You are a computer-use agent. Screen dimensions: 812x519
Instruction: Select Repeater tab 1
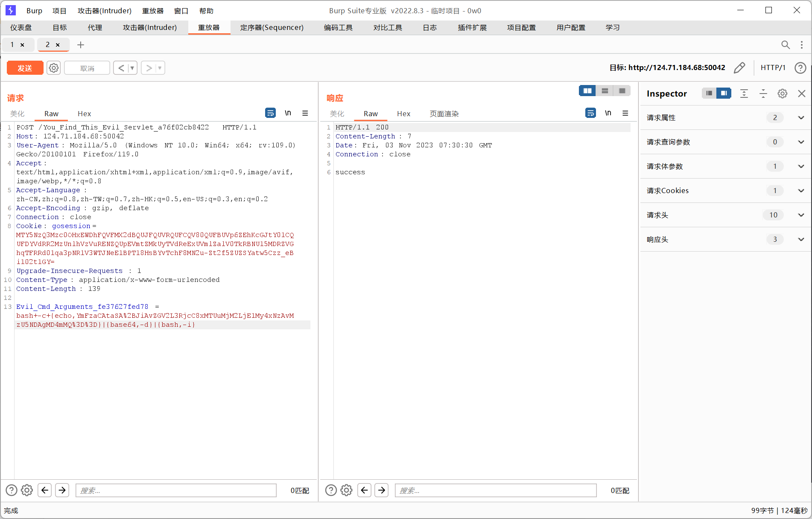click(12, 44)
